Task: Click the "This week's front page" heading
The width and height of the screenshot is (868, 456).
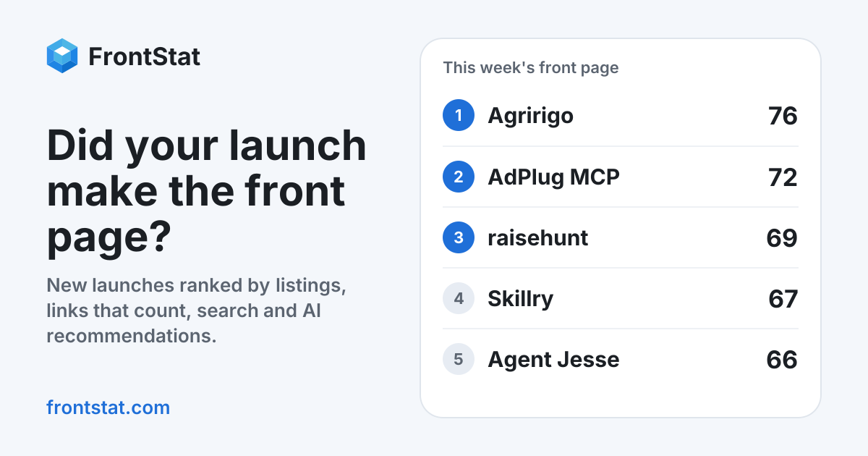Action: (531, 68)
